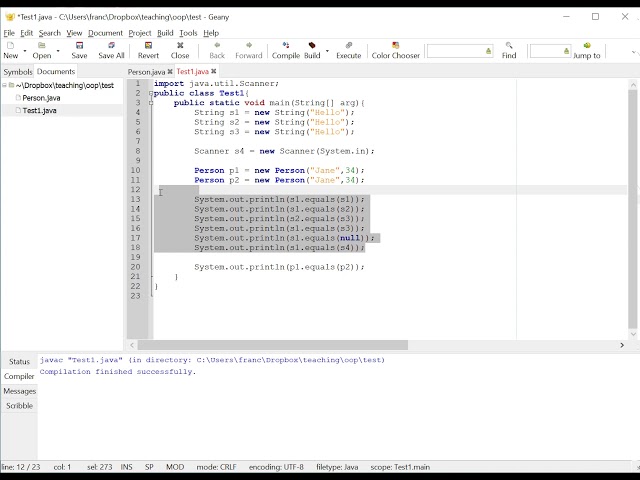Switch to the Person.java editor tab
Image resolution: width=640 pixels, height=480 pixels.
[x=145, y=72]
